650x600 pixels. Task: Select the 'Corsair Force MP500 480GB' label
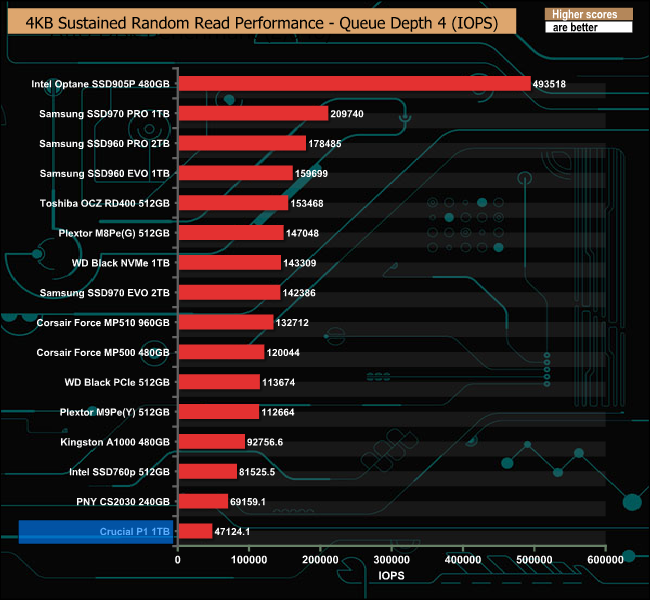pyautogui.click(x=103, y=352)
